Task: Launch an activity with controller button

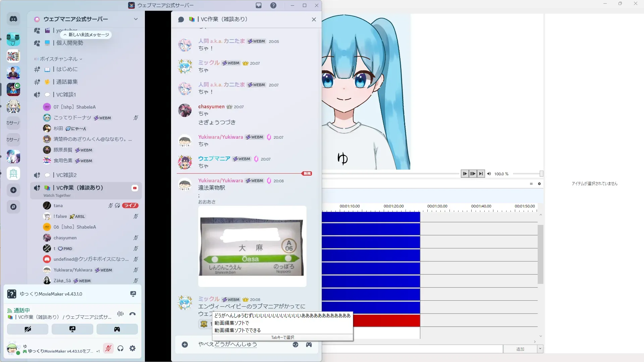Action: (x=117, y=329)
